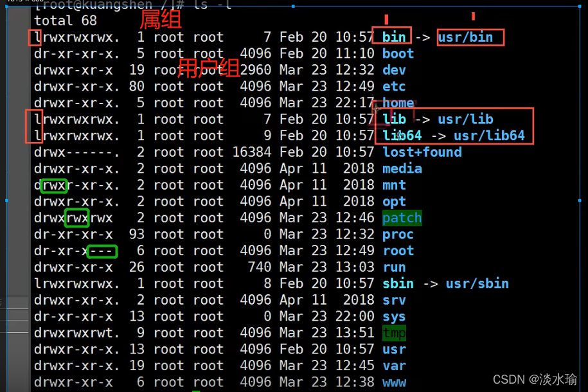Select the 'dev' directory name
The height and width of the screenshot is (392, 588).
(x=394, y=70)
